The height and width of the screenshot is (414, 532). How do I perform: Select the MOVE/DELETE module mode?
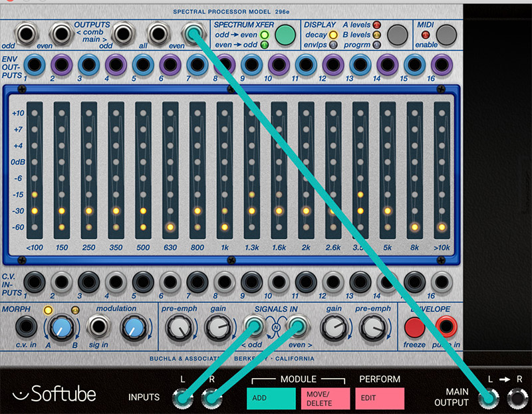click(325, 398)
